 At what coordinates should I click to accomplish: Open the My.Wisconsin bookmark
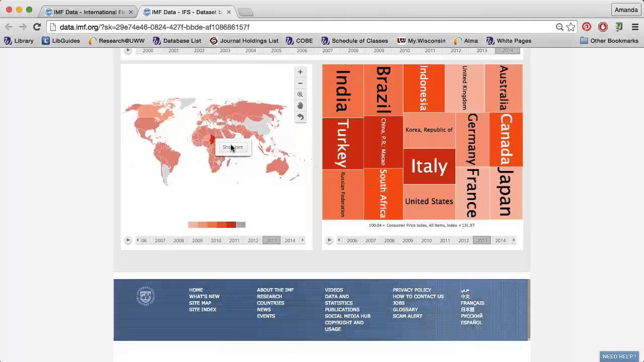click(422, 41)
